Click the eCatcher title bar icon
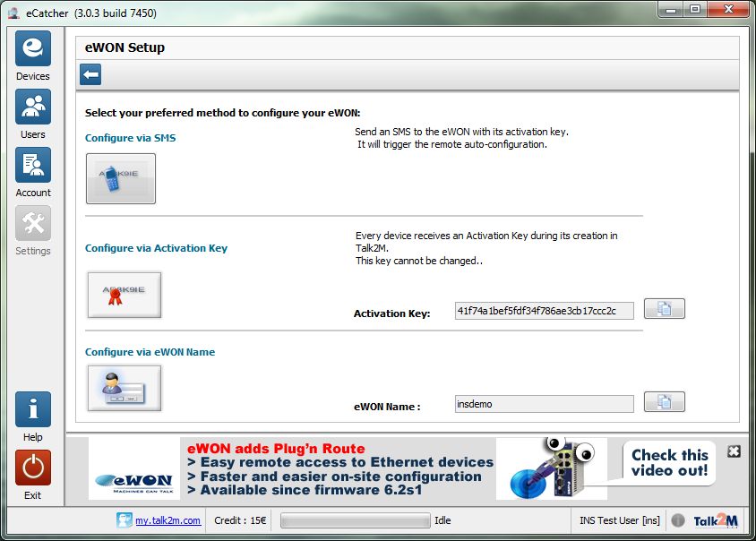 [x=14, y=13]
